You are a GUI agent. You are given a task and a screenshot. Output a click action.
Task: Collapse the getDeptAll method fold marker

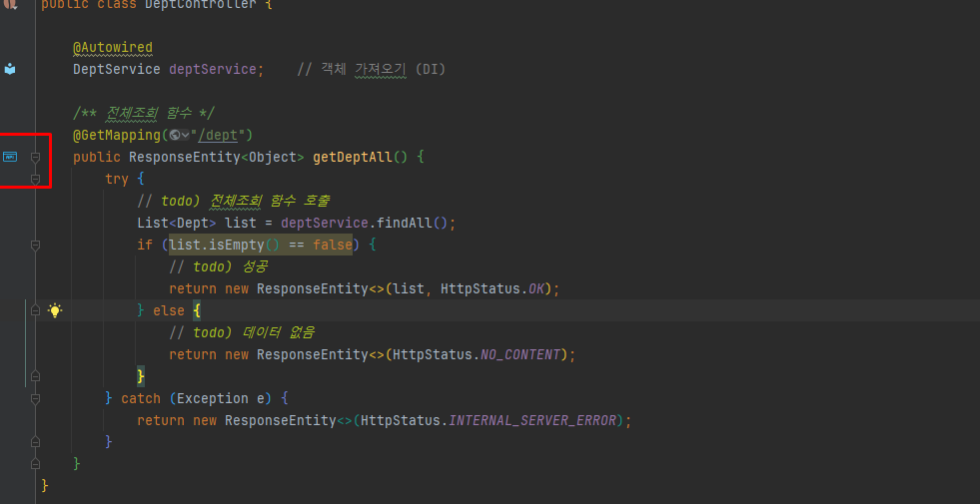tap(36, 158)
